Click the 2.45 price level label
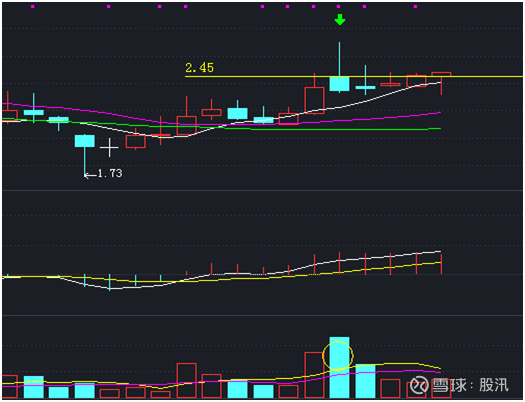Image resolution: width=525 pixels, height=402 pixels. pos(200,68)
